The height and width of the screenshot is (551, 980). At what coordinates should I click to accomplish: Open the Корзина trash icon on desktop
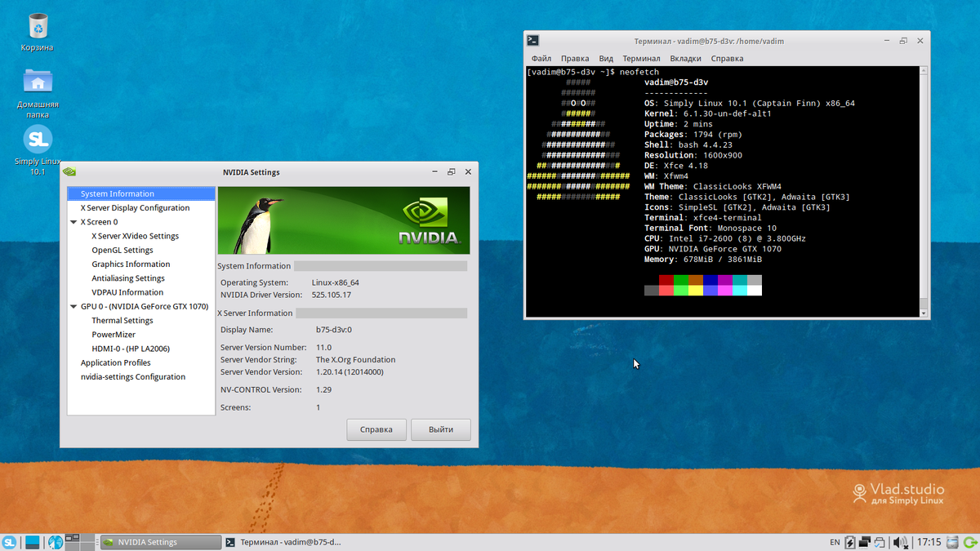coord(38,27)
